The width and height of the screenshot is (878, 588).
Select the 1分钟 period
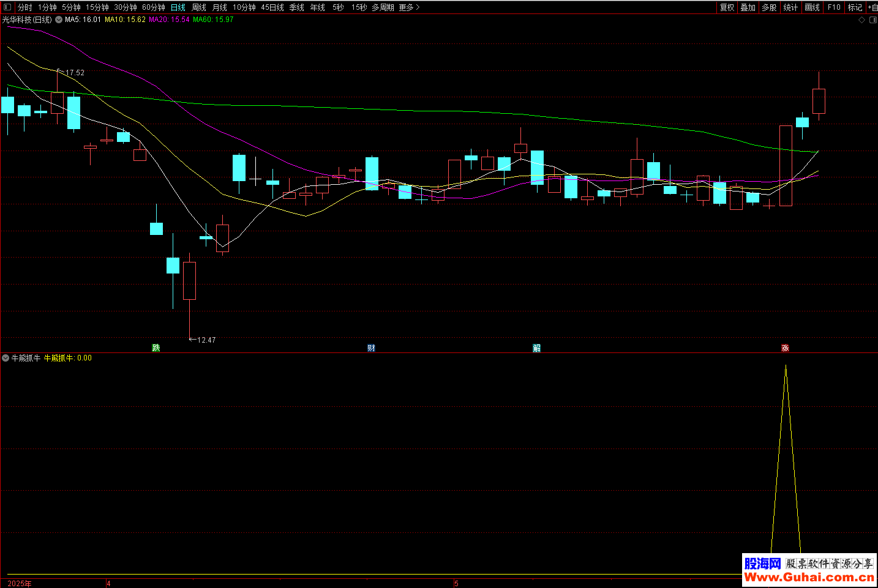(x=47, y=7)
